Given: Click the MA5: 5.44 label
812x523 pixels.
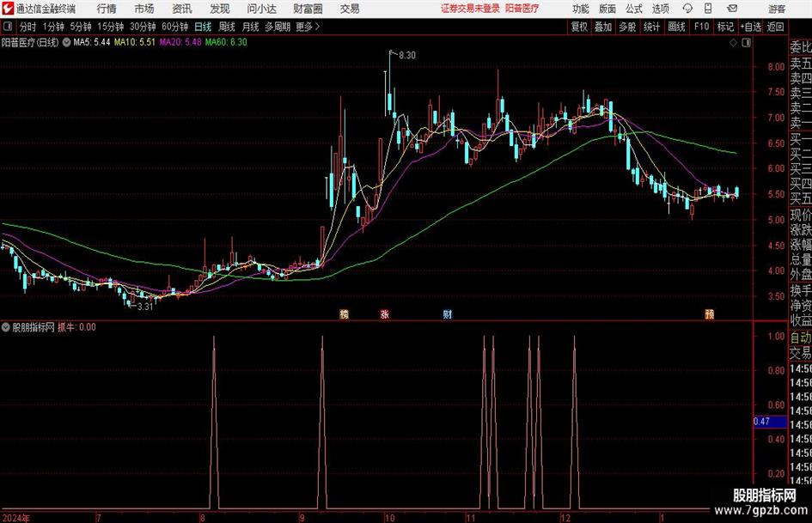Looking at the screenshot, I should click(92, 42).
